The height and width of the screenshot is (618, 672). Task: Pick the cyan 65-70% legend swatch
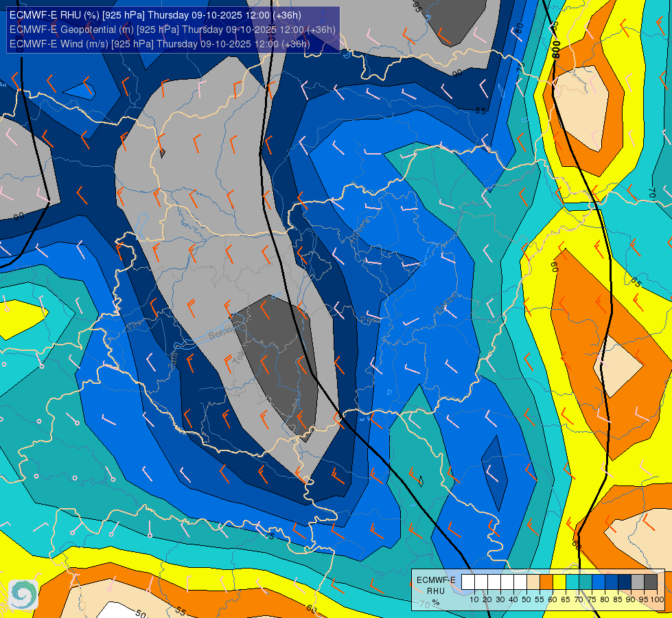572,582
